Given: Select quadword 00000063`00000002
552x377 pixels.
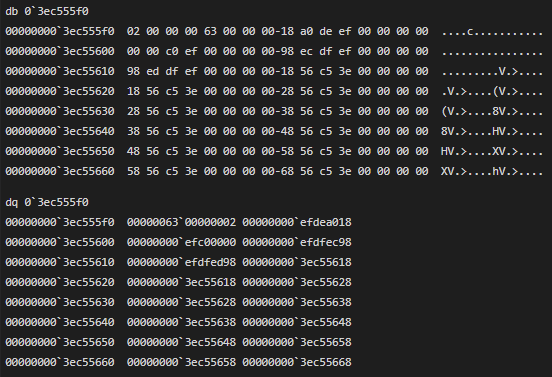Looking at the screenshot, I should point(181,222).
